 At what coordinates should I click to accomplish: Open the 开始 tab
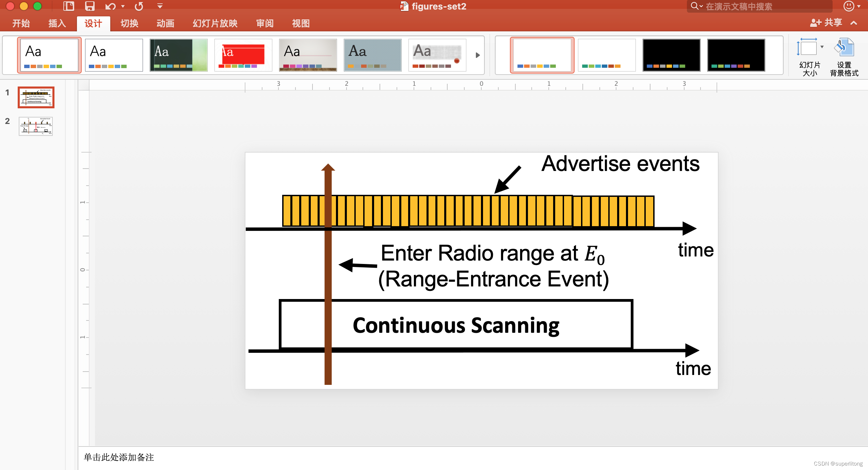pyautogui.click(x=21, y=23)
